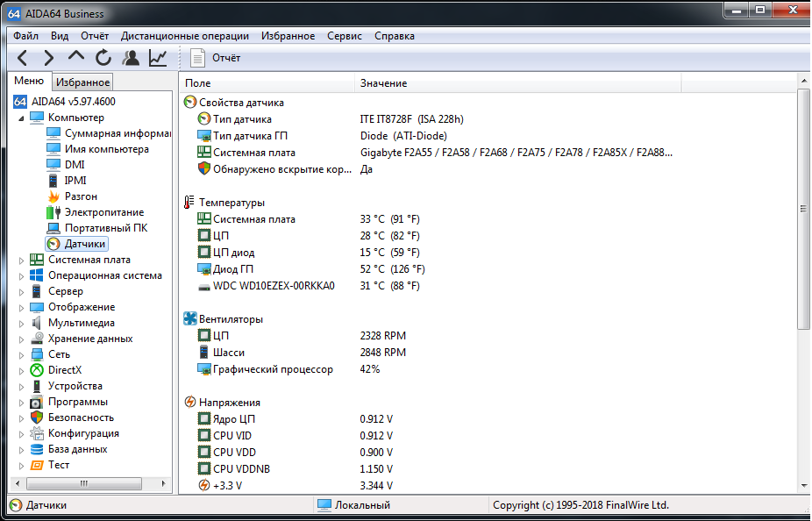812x521 pixels.
Task: Go up one level with the Up arrow
Action: [x=76, y=56]
